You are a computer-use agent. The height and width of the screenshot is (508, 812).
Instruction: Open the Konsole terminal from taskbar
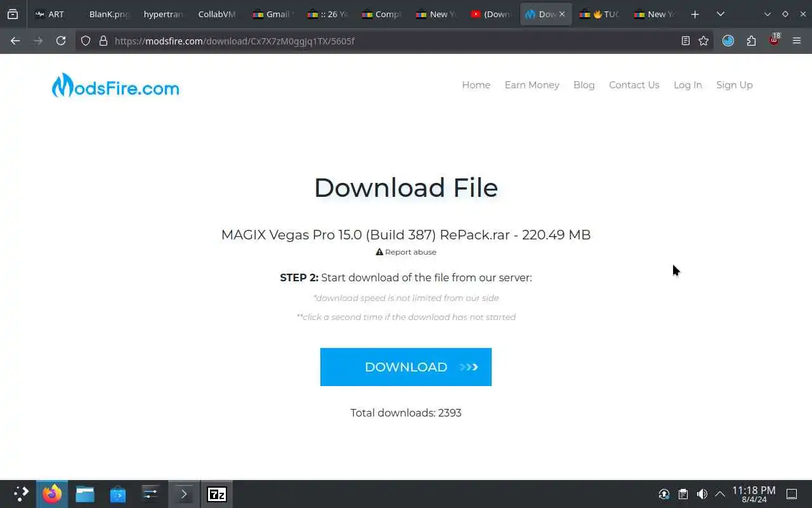pos(184,494)
